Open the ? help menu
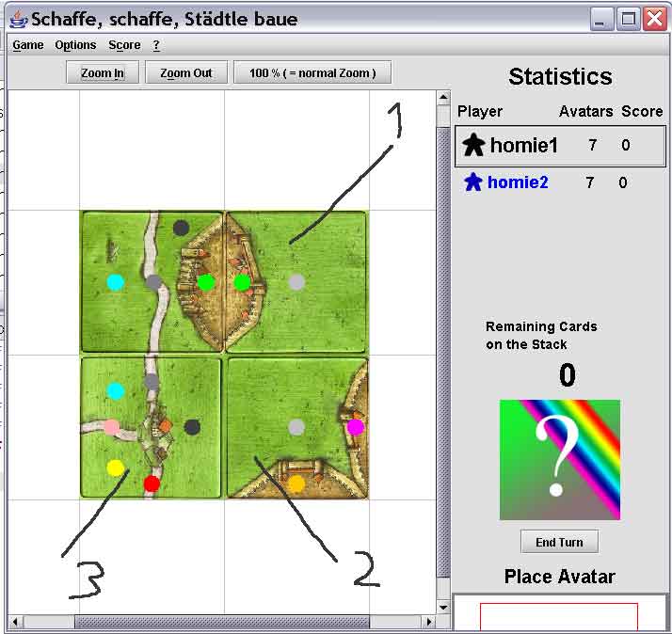672x634 pixels. (156, 45)
